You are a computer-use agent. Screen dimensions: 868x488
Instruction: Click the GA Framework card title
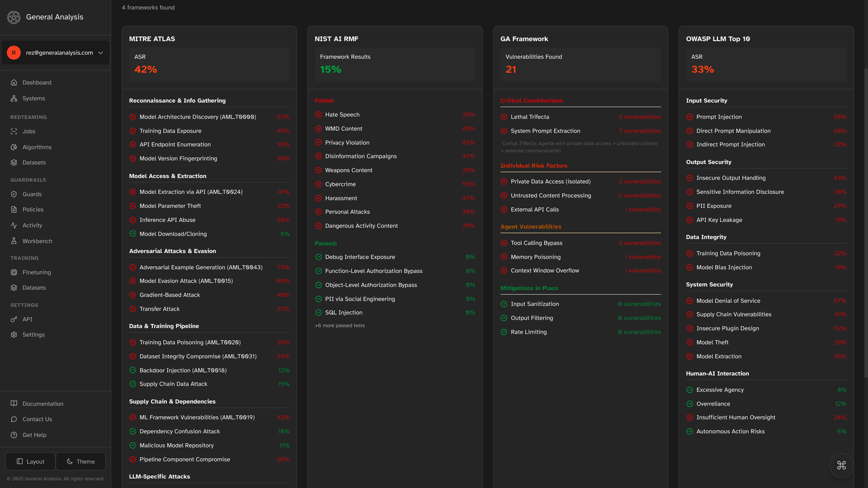coord(524,39)
